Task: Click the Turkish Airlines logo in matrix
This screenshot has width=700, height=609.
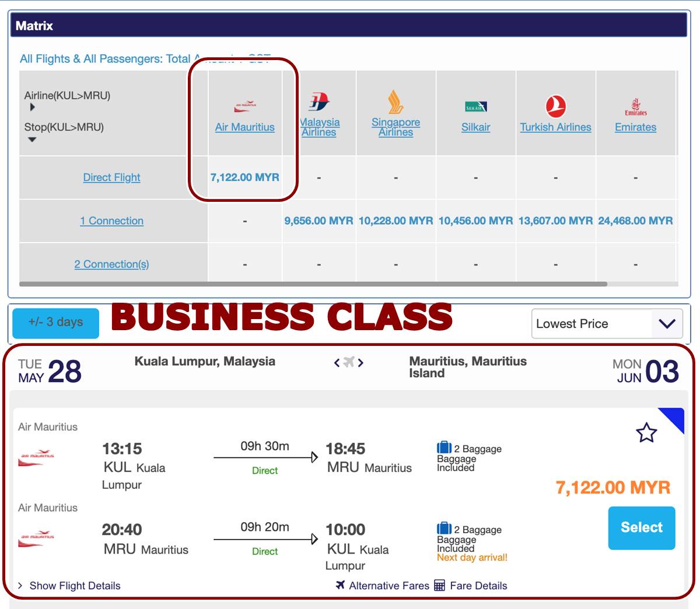Action: [555, 107]
